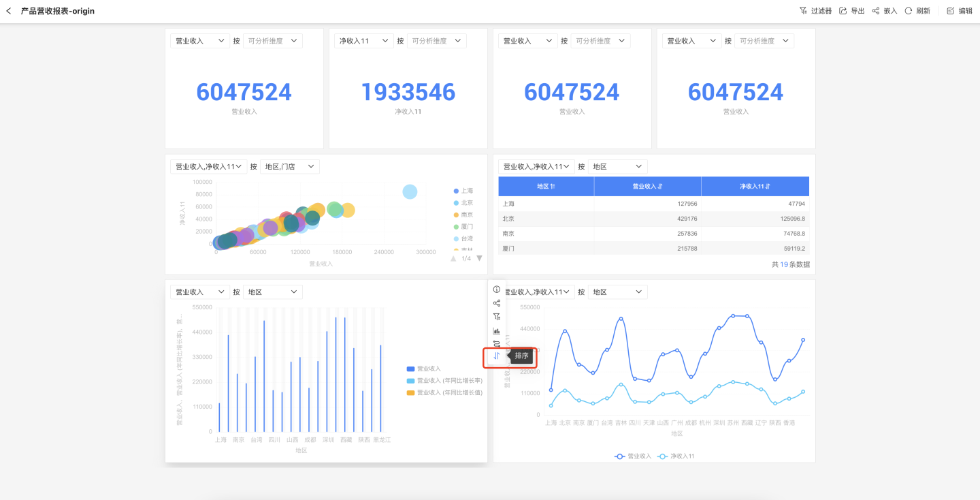
Task: Expand the 净收入11 metric dropdown in second card
Action: pos(364,41)
